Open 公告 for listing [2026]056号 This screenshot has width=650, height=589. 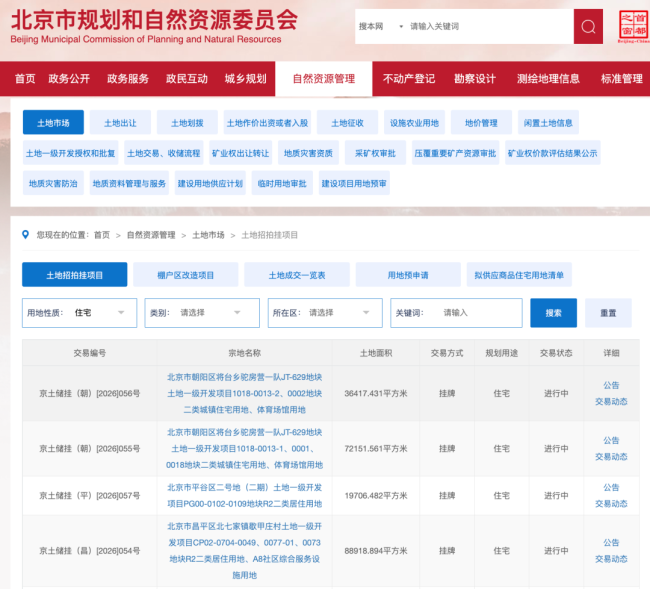pyautogui.click(x=611, y=385)
